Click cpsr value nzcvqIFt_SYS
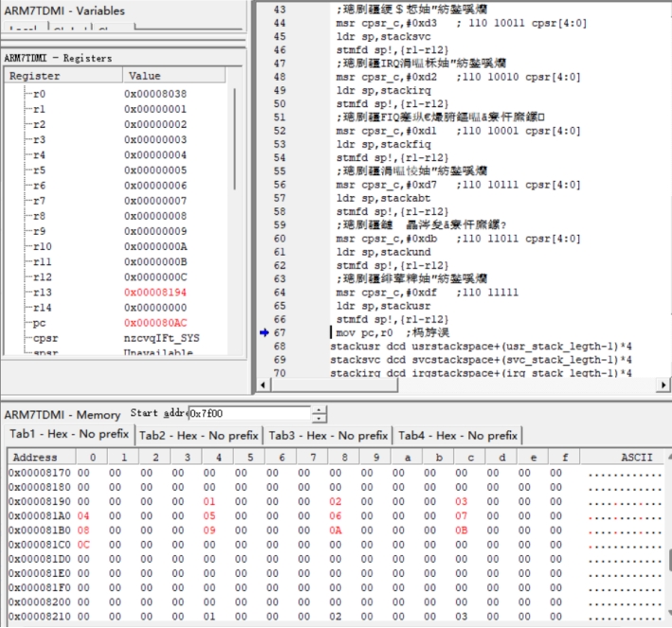This screenshot has height=628, width=672. (161, 338)
